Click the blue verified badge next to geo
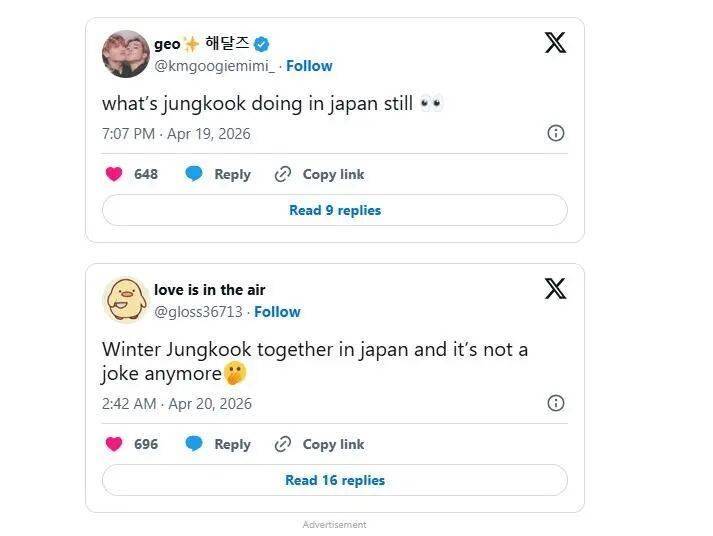This screenshot has height=536, width=713. click(262, 44)
